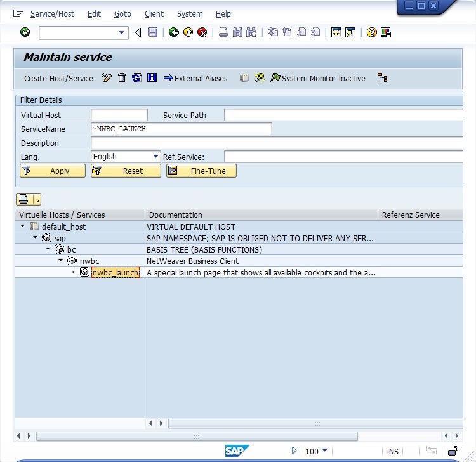Open the Help menu

coord(223,14)
